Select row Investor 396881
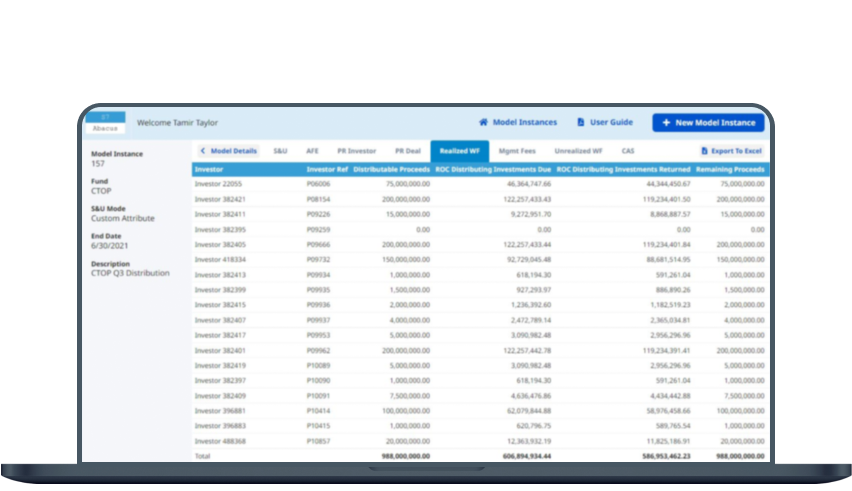Image resolution: width=852 pixels, height=491 pixels. coord(480,411)
